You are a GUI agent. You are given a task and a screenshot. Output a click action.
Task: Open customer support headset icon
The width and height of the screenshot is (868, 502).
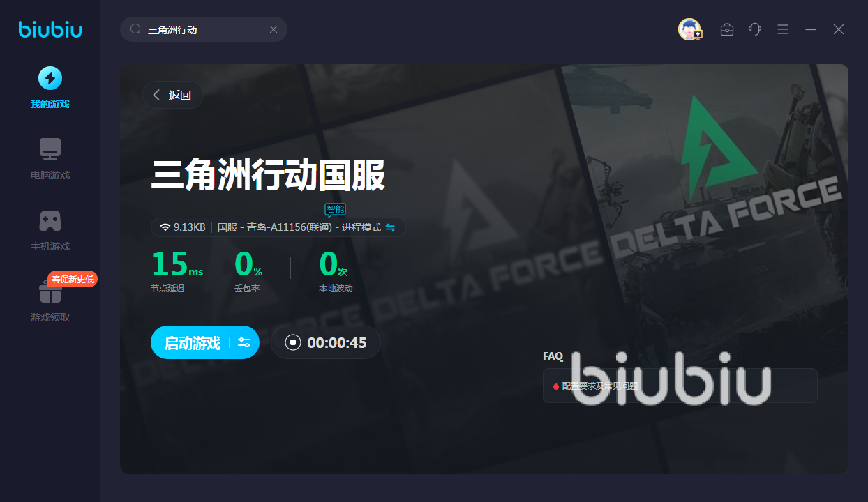pyautogui.click(x=755, y=29)
